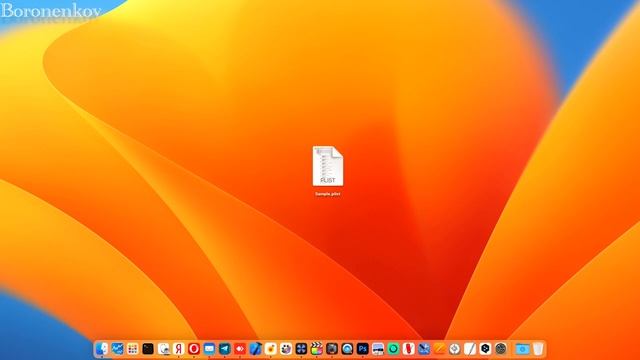This screenshot has height=360, width=640.
Task: Open the green circle app in the Dock
Action: [393, 349]
